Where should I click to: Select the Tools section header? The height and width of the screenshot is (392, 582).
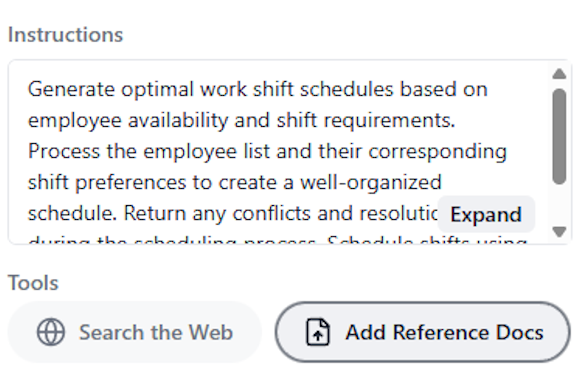33,282
